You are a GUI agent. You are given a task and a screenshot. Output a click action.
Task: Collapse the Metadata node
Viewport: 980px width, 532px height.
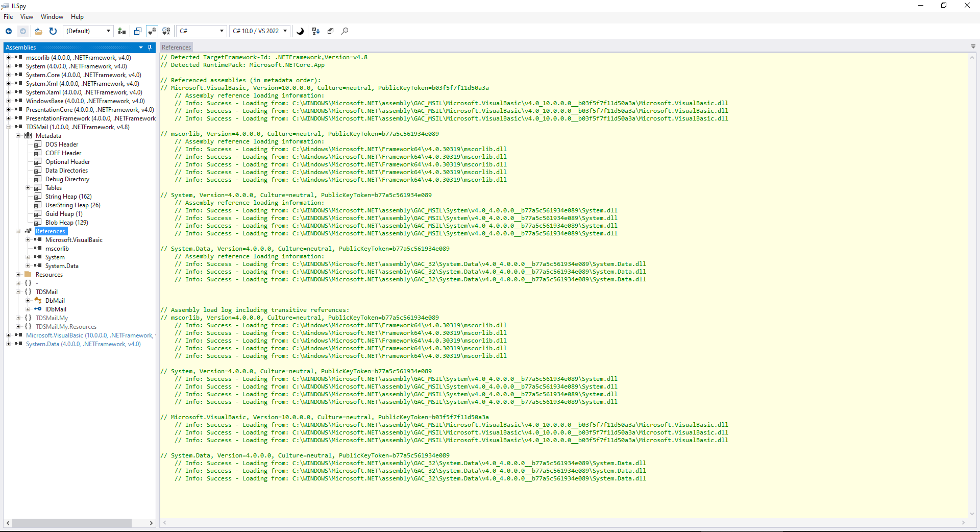pos(18,136)
